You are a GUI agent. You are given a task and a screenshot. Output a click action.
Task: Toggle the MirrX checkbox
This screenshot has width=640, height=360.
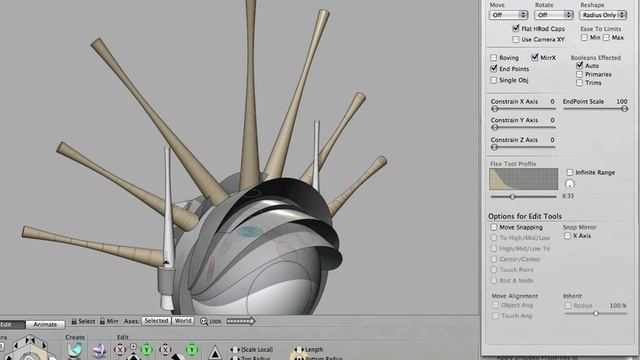pos(535,58)
